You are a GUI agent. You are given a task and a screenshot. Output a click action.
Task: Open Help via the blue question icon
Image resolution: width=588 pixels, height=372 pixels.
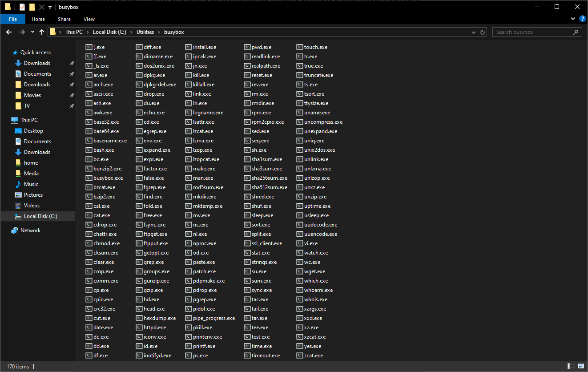pos(582,19)
